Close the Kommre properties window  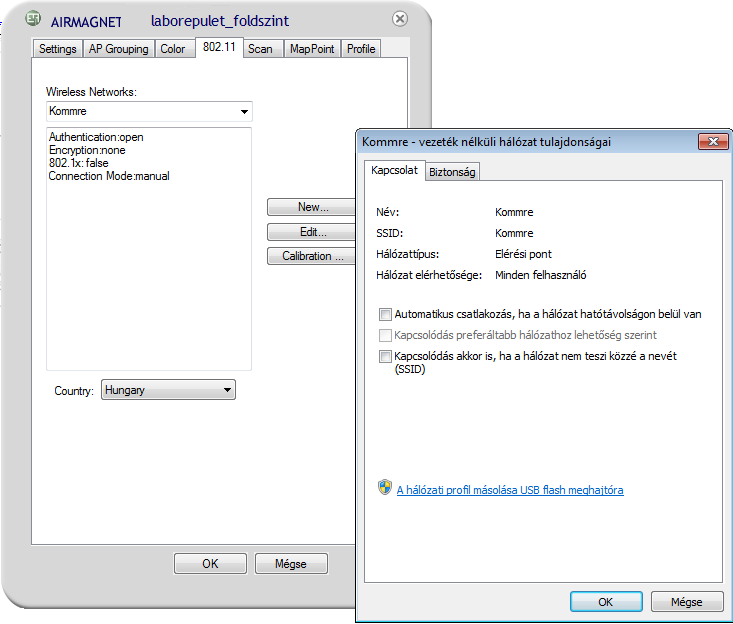pyautogui.click(x=713, y=141)
